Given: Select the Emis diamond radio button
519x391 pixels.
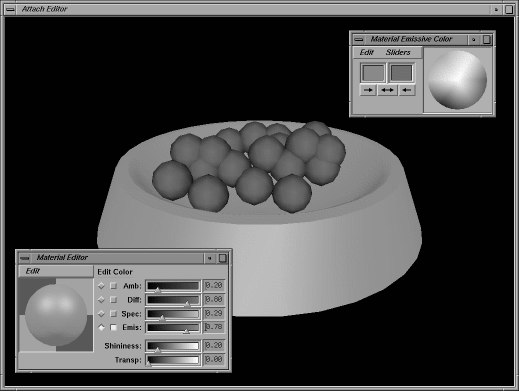Looking at the screenshot, I should pos(101,327).
